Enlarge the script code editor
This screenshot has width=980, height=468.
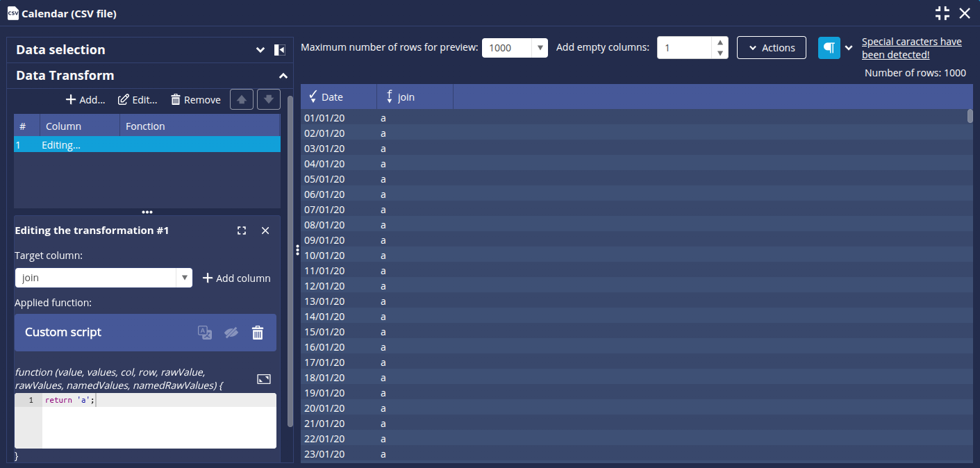(x=264, y=379)
